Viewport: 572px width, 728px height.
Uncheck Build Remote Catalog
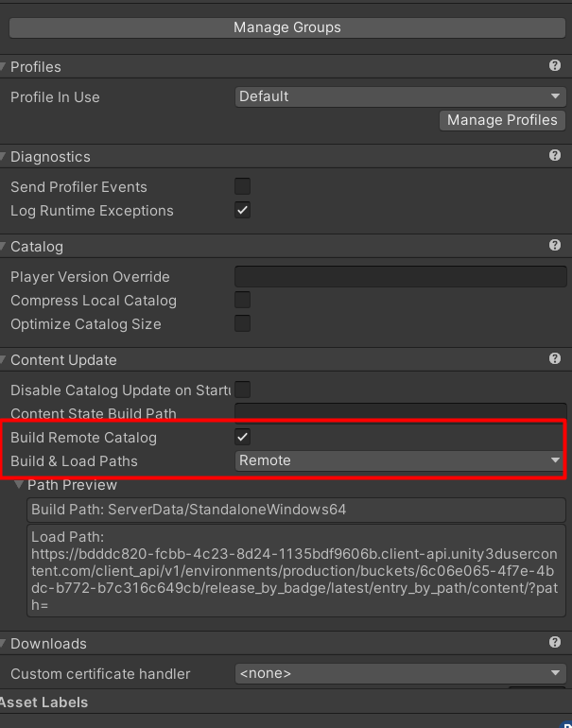click(243, 437)
